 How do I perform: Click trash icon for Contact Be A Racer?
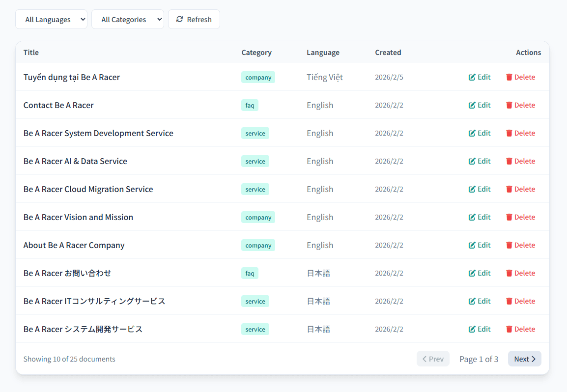pyautogui.click(x=509, y=105)
